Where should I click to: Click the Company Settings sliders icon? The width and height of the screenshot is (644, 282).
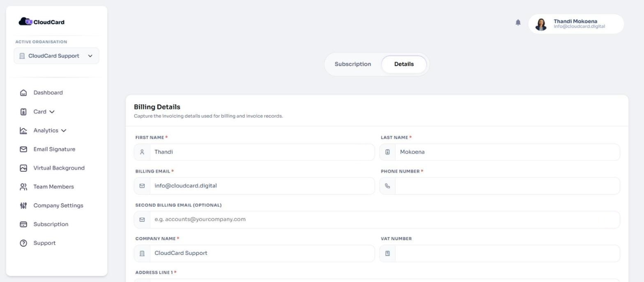pyautogui.click(x=23, y=206)
